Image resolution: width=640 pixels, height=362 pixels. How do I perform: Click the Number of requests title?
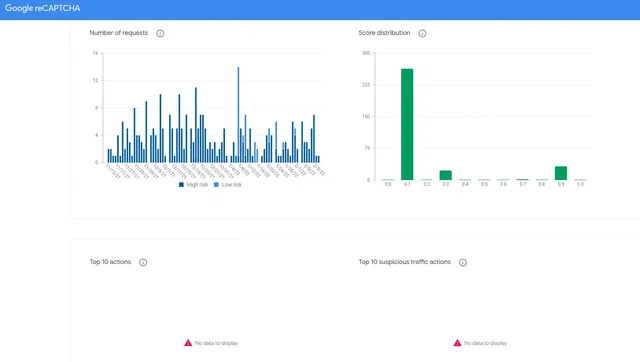[119, 33]
